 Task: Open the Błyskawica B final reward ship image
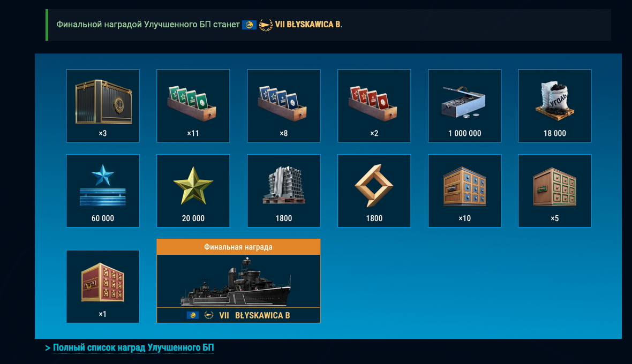239,281
